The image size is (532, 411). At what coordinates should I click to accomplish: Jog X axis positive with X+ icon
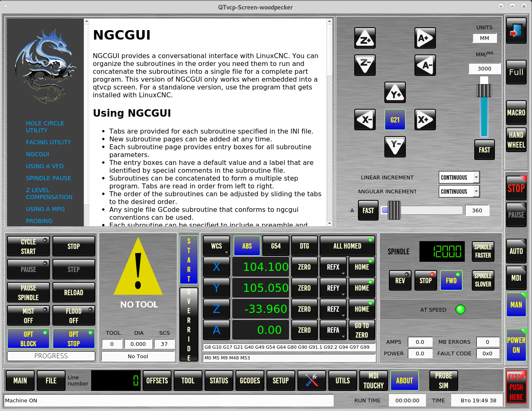pos(425,120)
